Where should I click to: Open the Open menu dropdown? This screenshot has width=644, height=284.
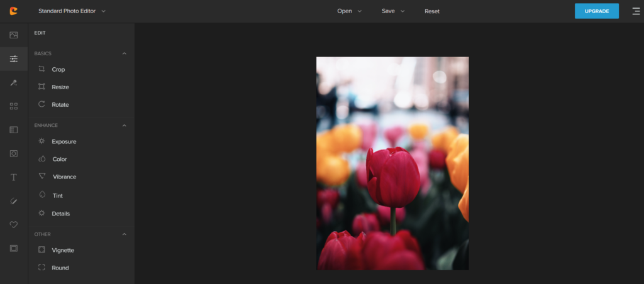tap(350, 11)
